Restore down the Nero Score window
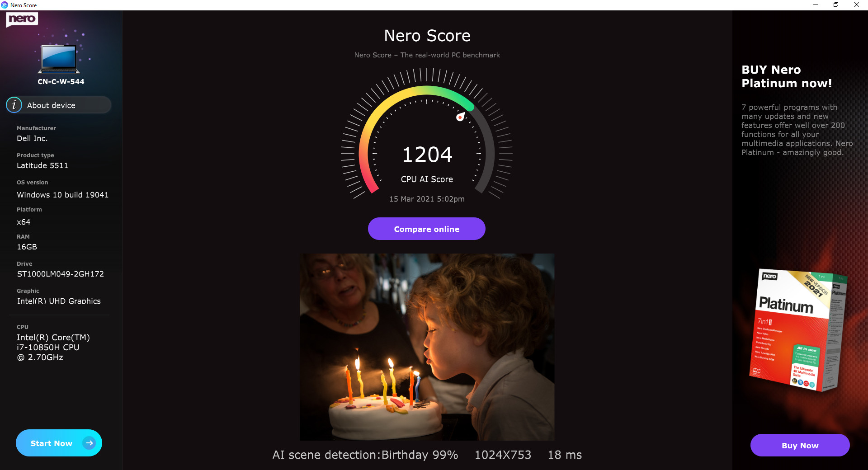Viewport: 868px width, 470px height. click(836, 5)
